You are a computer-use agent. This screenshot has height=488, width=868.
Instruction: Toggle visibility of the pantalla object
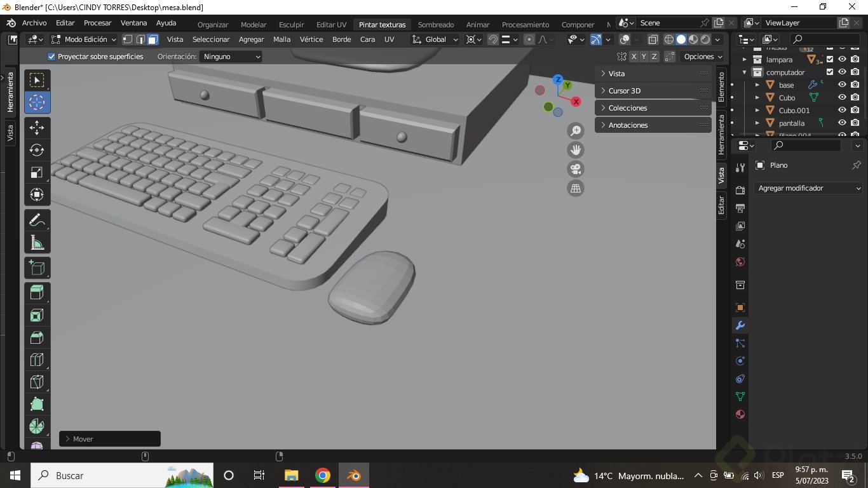842,123
